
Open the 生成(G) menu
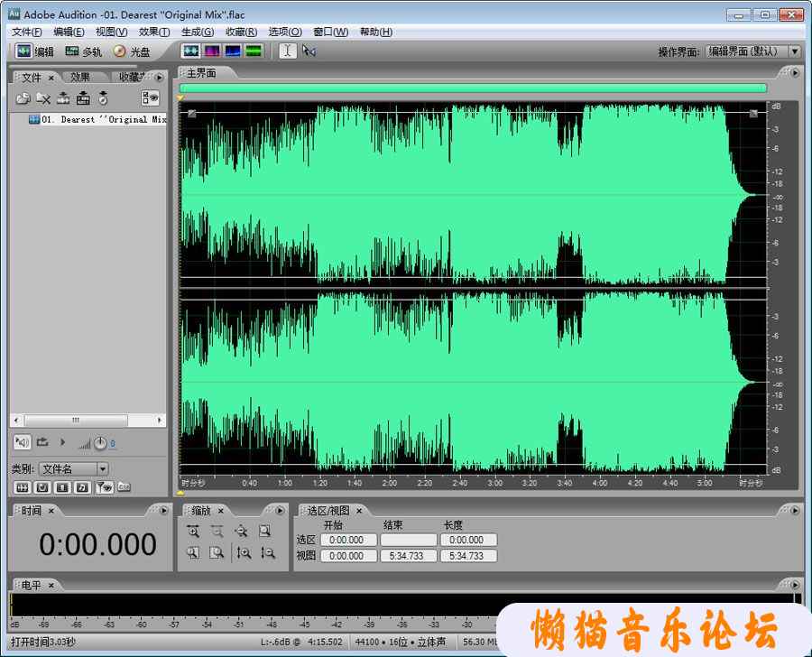[x=198, y=32]
